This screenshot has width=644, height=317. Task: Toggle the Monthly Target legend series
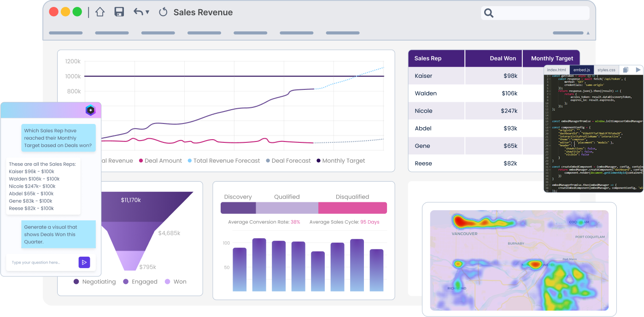(x=340, y=161)
